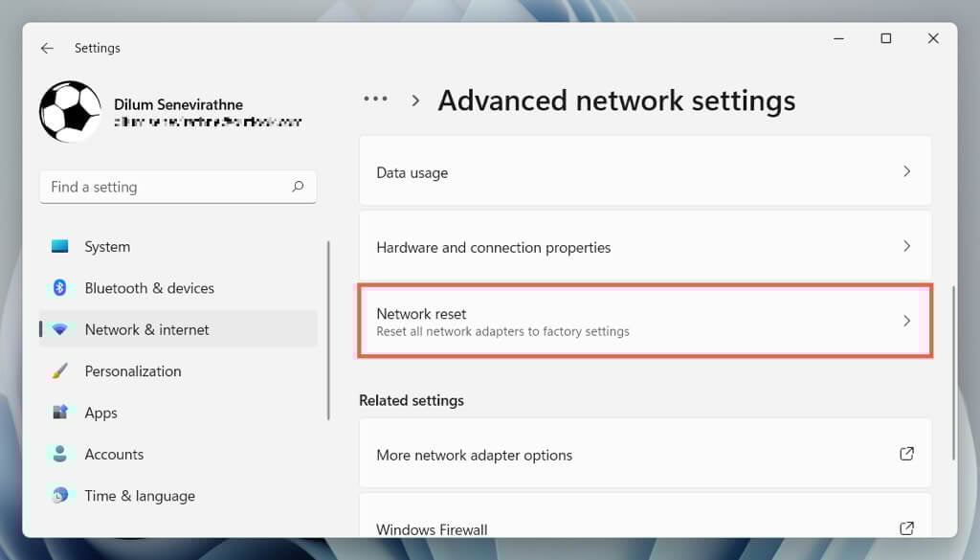Open Hardware and connection properties chevron
The height and width of the screenshot is (560, 980).
[x=906, y=247]
